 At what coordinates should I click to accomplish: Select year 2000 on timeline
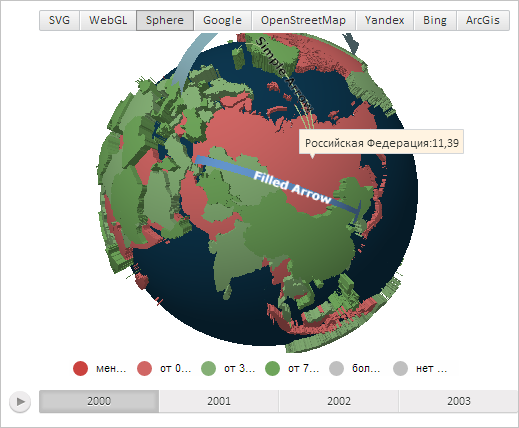coord(99,401)
